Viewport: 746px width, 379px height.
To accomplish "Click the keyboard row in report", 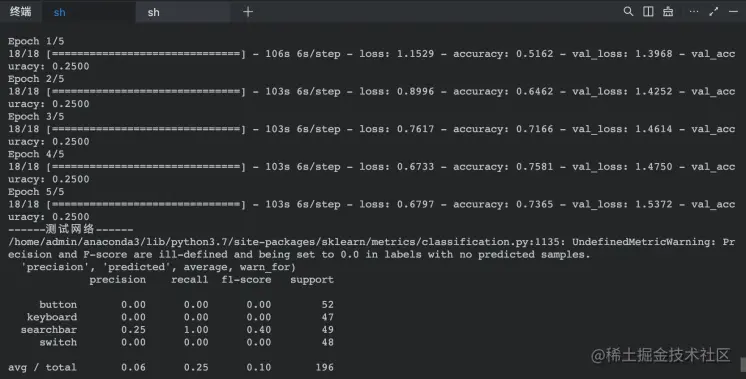I will 180,317.
